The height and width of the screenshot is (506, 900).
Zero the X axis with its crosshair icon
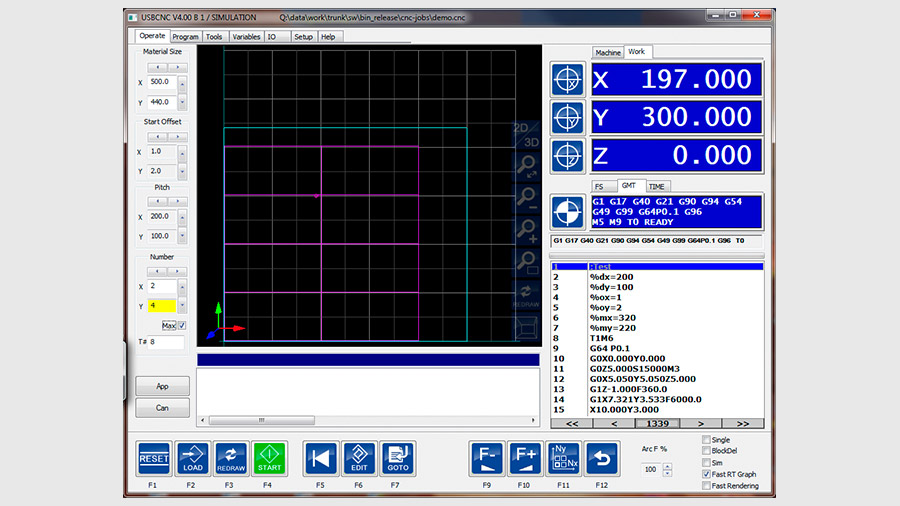[568, 80]
